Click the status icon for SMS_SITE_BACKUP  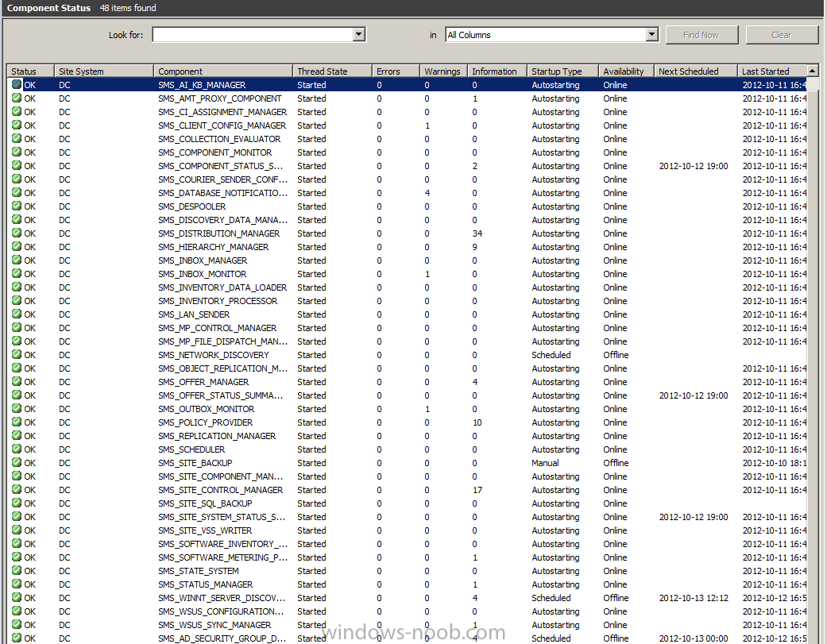(x=17, y=463)
